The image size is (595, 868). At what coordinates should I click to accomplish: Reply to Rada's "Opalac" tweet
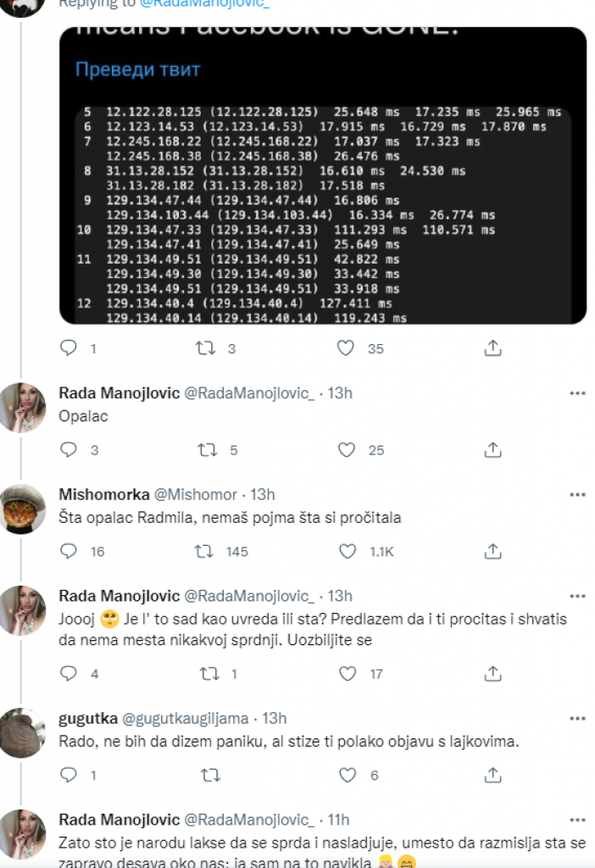click(x=70, y=450)
